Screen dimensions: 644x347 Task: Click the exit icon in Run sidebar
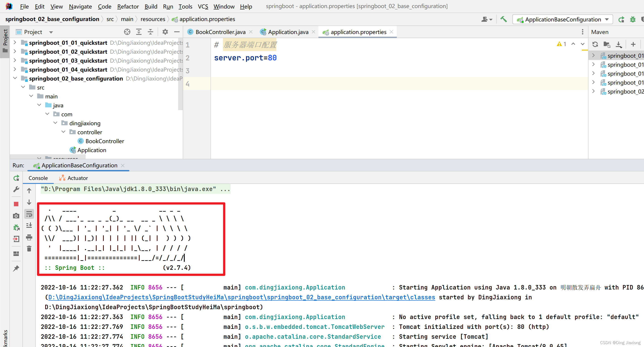(x=16, y=239)
